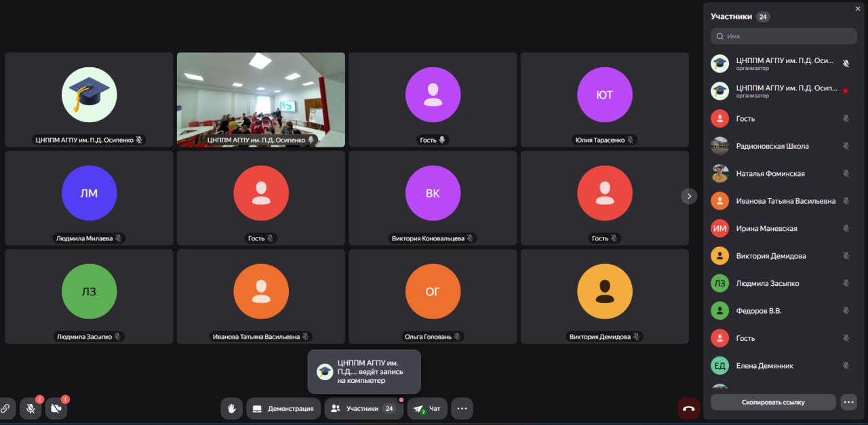Start screen sharing with Демонстрация button
Viewport: 868px width, 425px height.
tap(283, 409)
